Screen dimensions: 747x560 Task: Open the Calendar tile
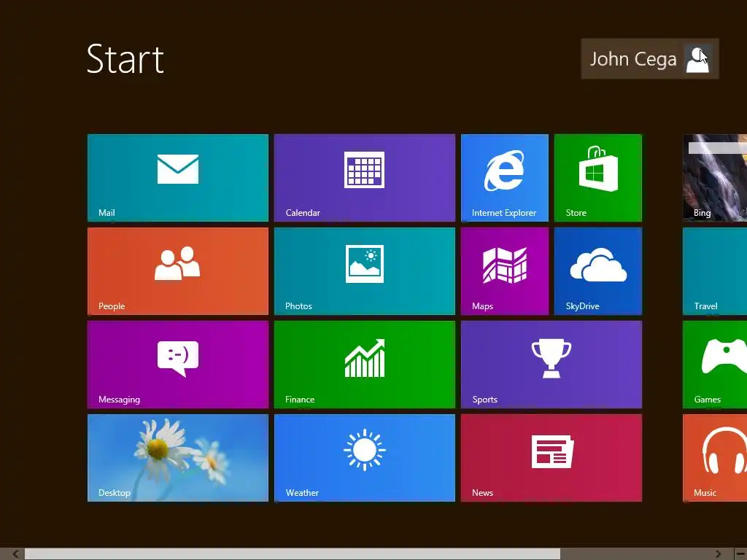click(x=365, y=178)
